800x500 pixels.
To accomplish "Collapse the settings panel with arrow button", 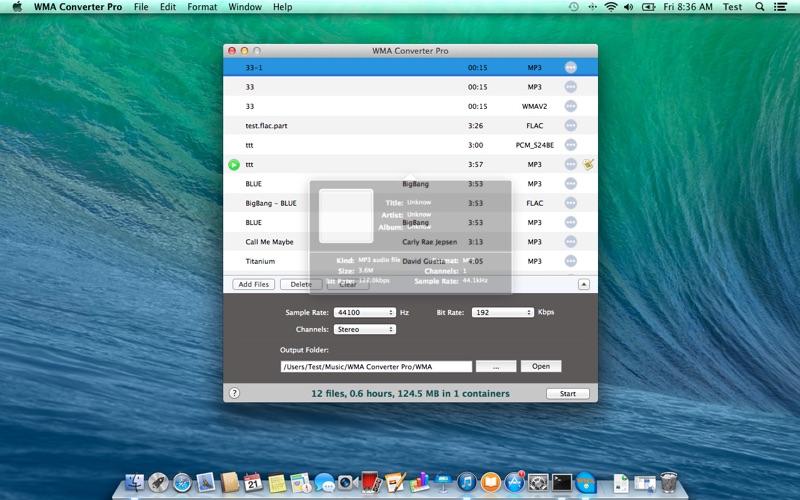I will pyautogui.click(x=584, y=284).
